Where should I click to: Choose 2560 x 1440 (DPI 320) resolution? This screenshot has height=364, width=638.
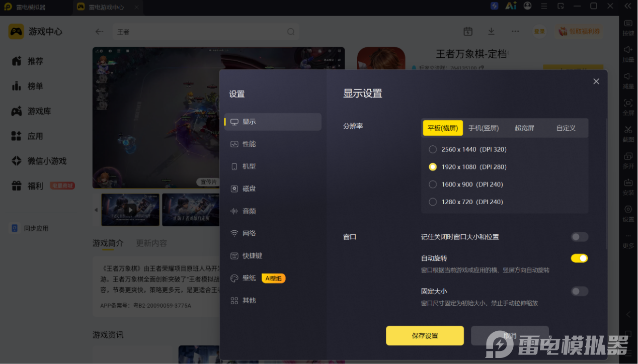(468, 149)
